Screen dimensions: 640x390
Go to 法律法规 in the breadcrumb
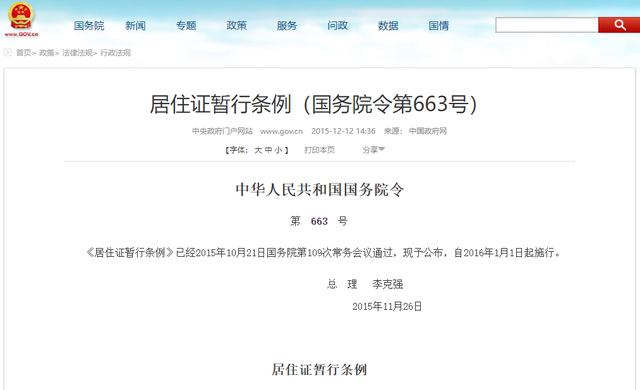pos(77,53)
